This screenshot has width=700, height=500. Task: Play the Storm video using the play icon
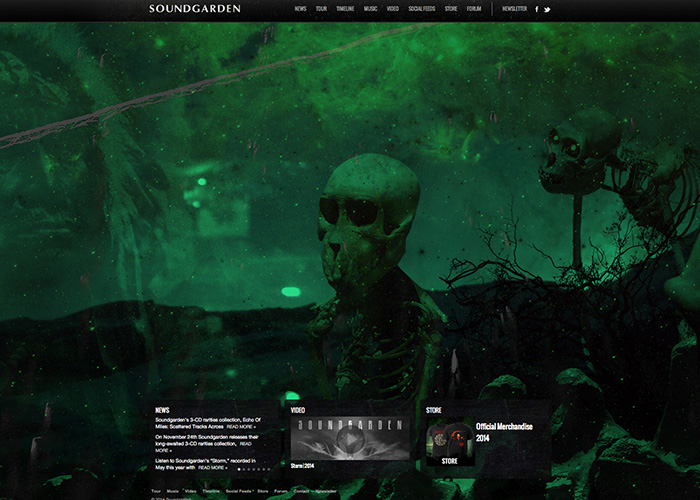point(350,440)
